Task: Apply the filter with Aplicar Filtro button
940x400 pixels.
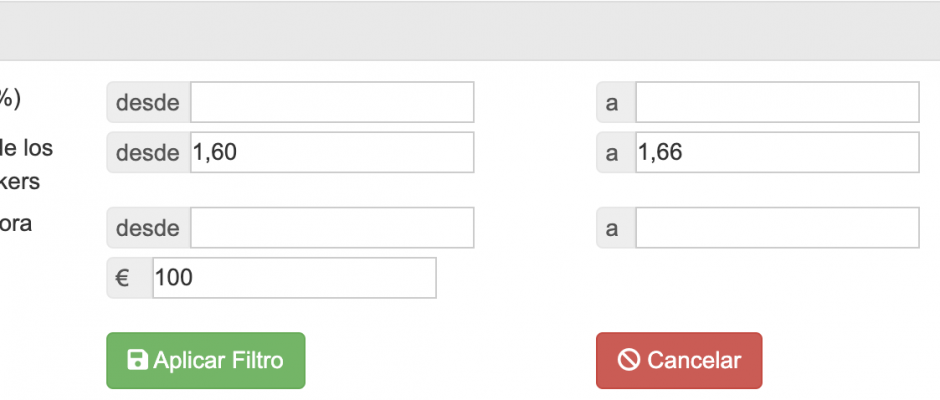Action: click(x=206, y=360)
